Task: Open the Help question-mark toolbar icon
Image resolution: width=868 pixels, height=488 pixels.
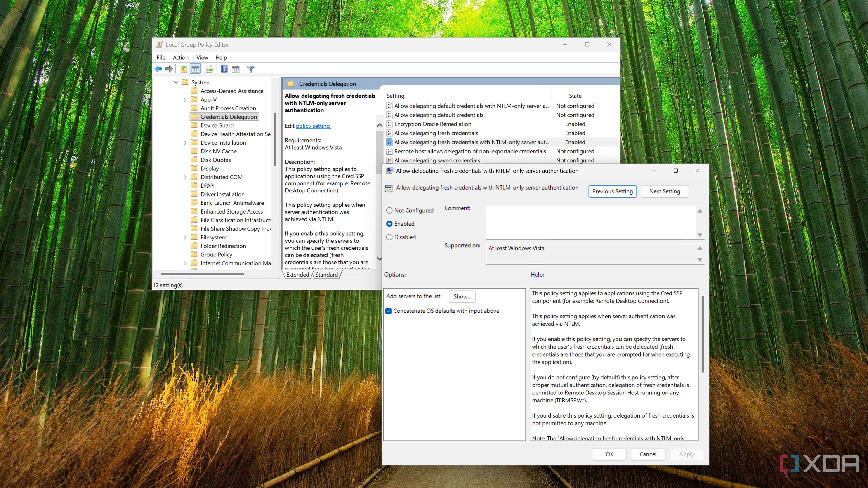Action: pyautogui.click(x=224, y=69)
